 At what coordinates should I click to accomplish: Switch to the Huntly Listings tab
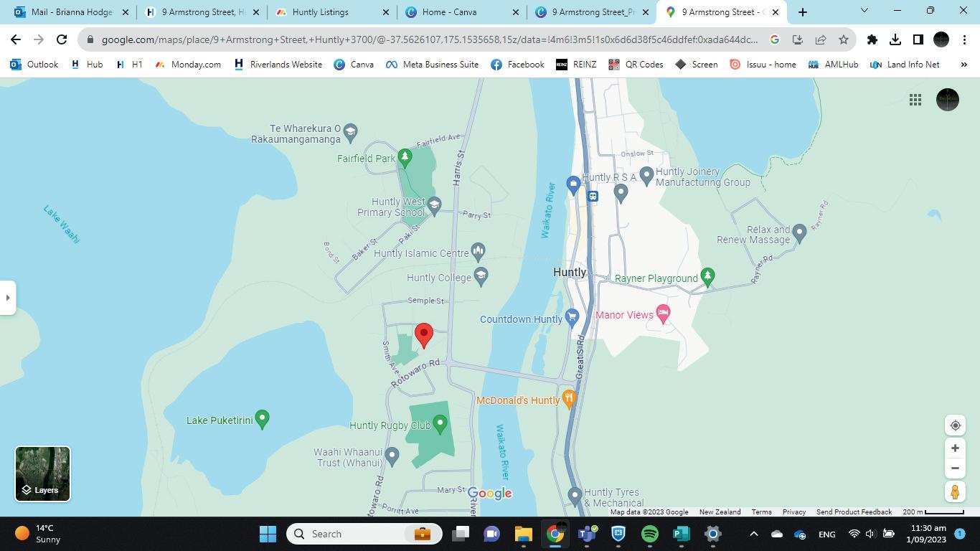pos(331,12)
